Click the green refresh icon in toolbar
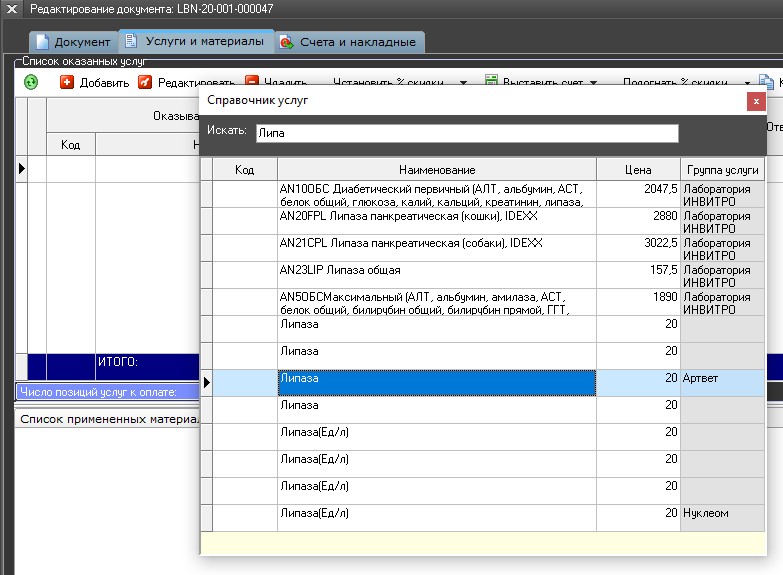Screen dimensions: 783x575 (x=31, y=82)
